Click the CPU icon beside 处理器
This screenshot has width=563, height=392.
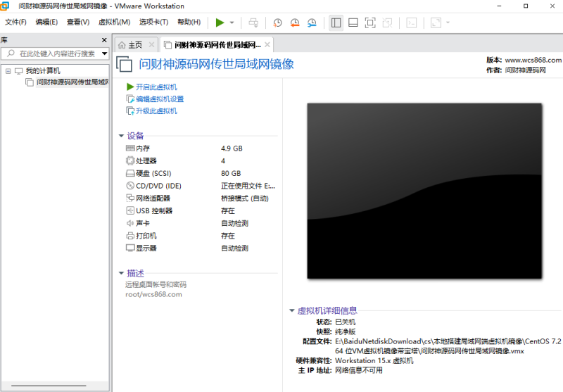[130, 160]
